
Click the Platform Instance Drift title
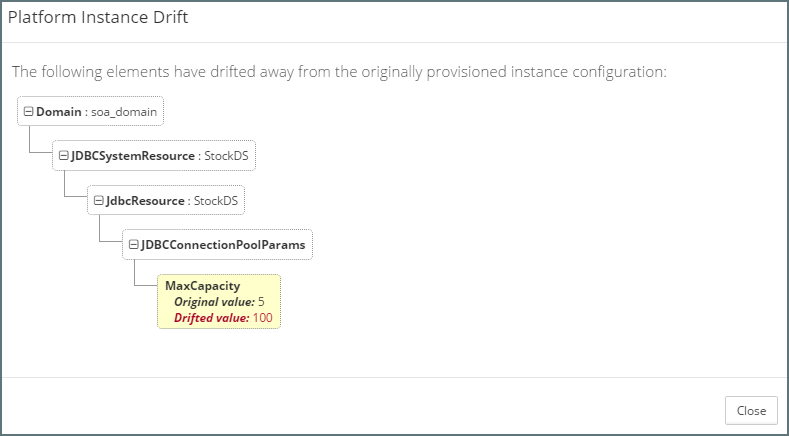click(98, 18)
